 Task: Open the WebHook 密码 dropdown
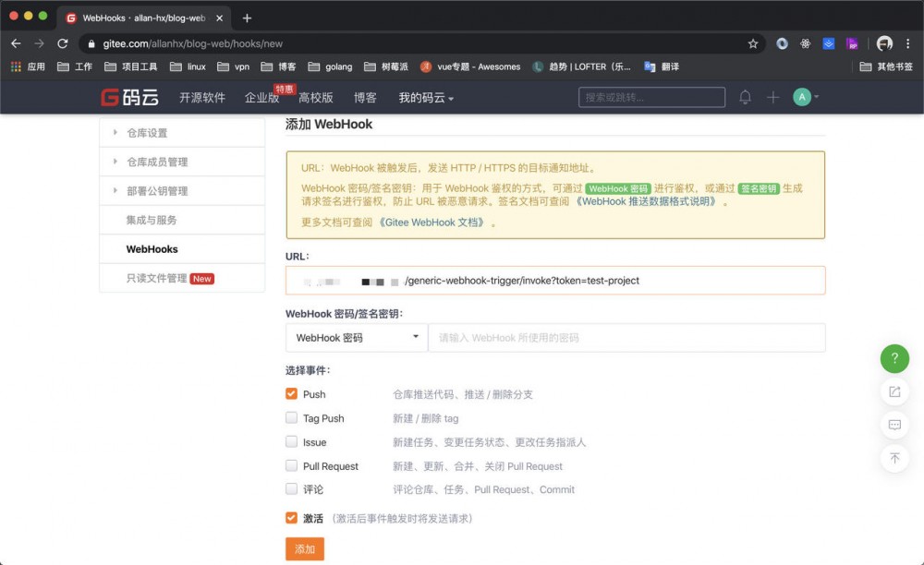(355, 337)
